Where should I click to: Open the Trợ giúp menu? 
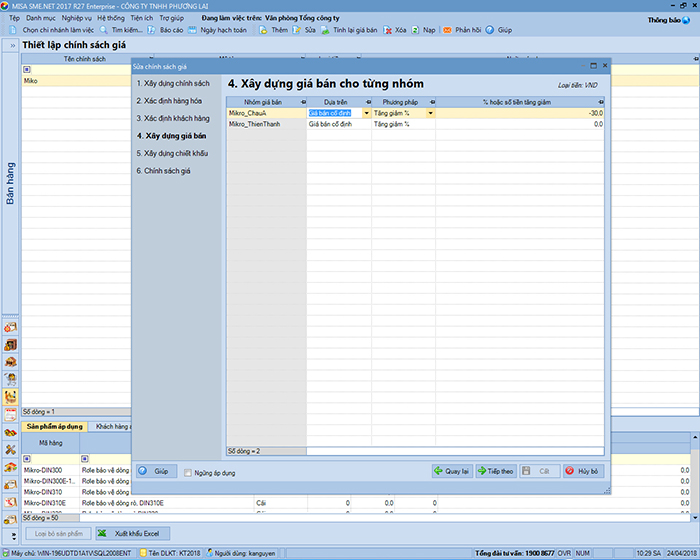[x=172, y=18]
